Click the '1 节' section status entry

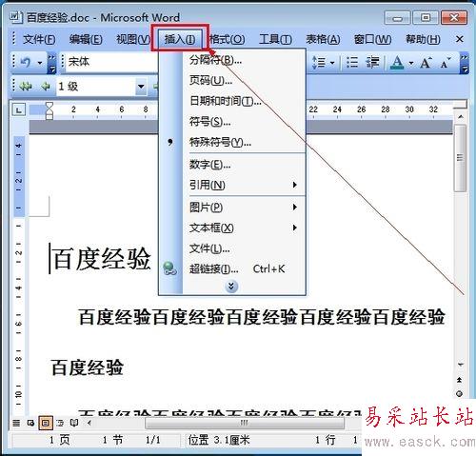(x=112, y=440)
